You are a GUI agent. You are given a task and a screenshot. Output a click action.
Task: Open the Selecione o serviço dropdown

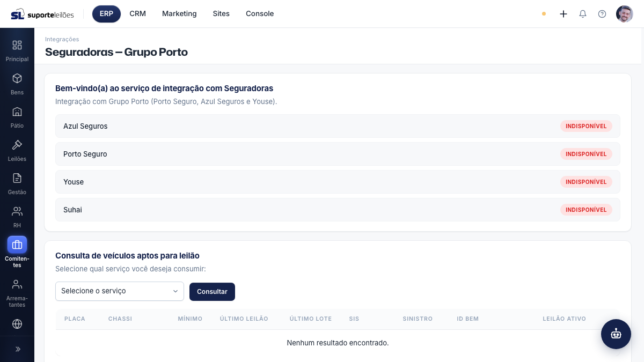(120, 291)
